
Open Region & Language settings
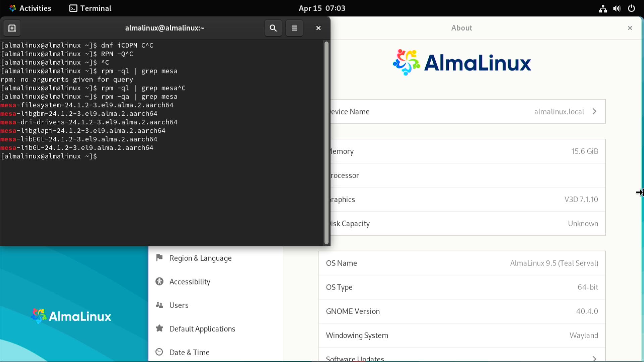[x=216, y=258]
